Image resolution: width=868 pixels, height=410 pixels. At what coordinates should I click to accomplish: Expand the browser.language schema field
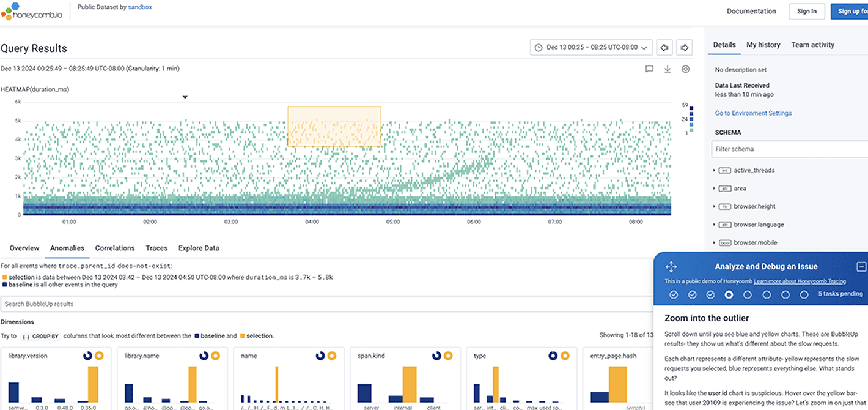(x=715, y=225)
